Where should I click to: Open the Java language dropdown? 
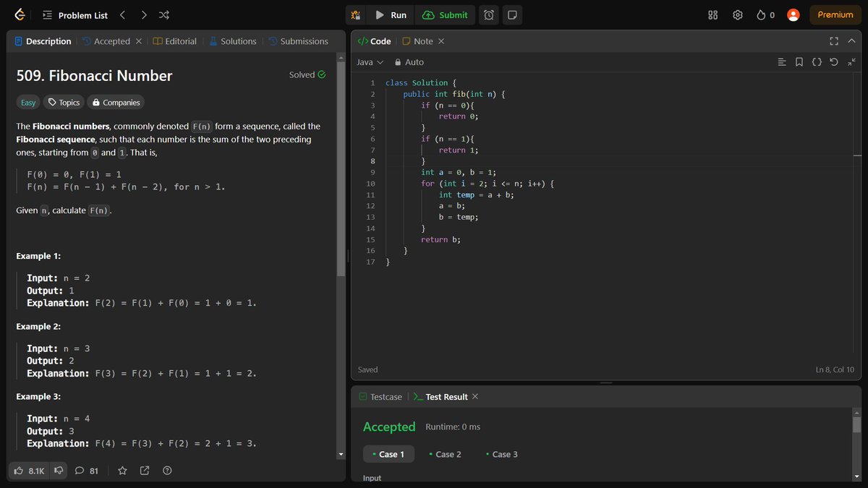tap(370, 62)
